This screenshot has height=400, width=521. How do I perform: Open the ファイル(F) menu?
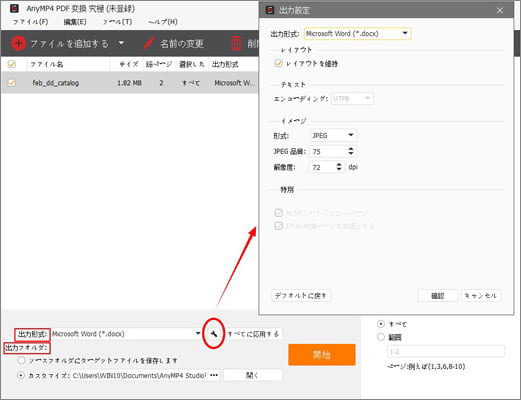[30, 22]
